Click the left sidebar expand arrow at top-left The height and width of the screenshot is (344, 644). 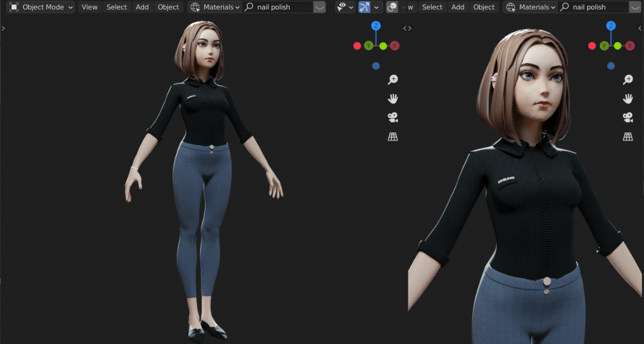coord(4,28)
